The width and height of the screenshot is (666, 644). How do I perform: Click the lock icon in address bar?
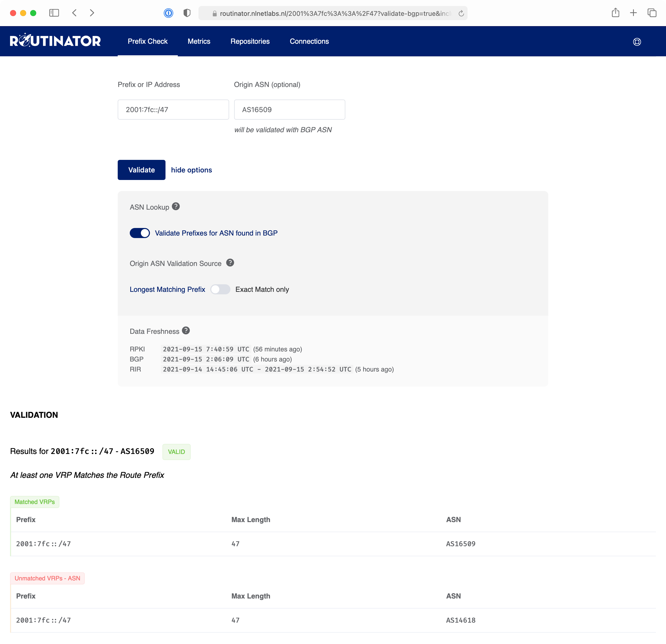pos(214,14)
